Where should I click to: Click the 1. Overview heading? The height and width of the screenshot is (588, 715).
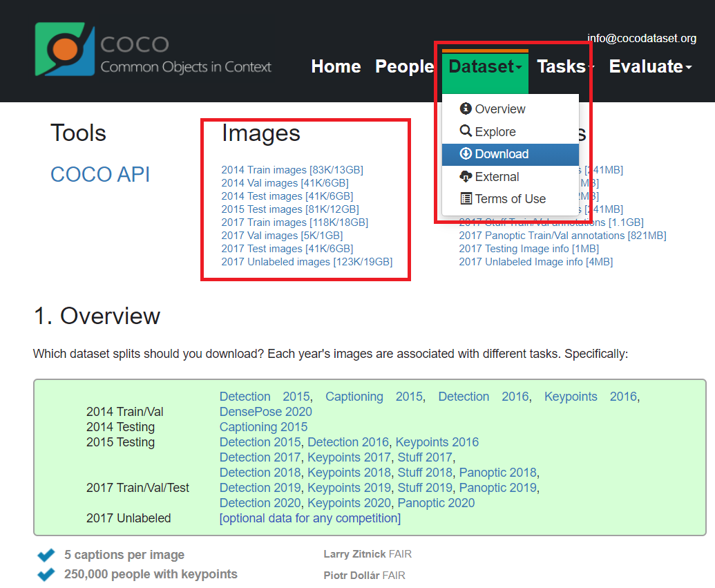click(x=97, y=316)
